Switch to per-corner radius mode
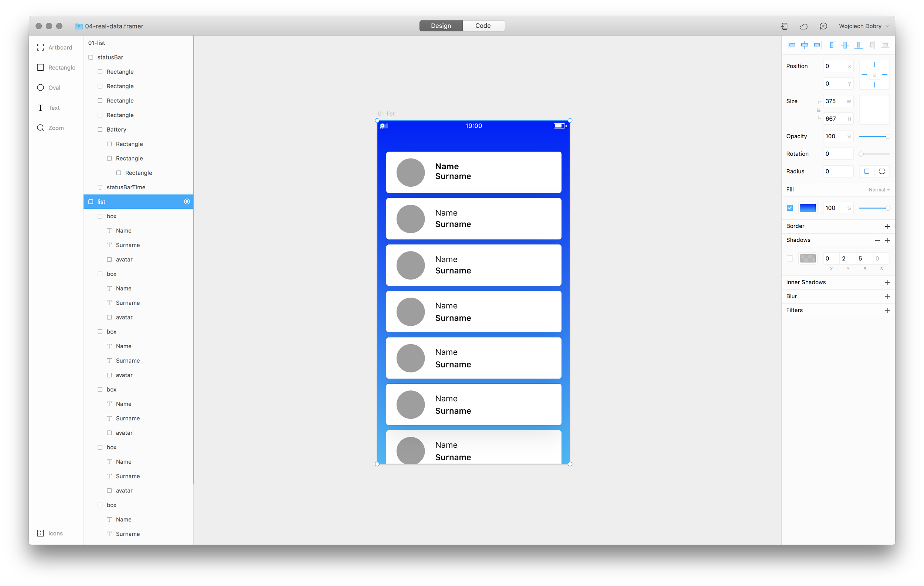The image size is (924, 586). click(x=882, y=171)
